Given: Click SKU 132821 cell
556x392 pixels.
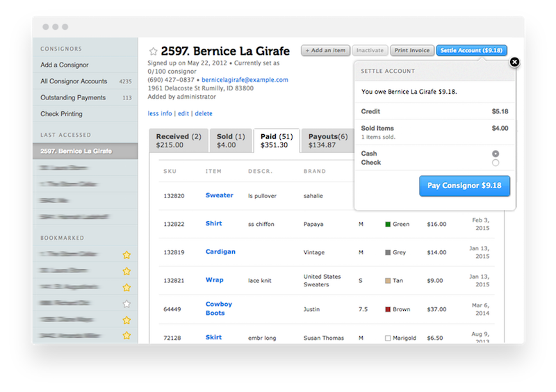Looking at the screenshot, I should 174,281.
